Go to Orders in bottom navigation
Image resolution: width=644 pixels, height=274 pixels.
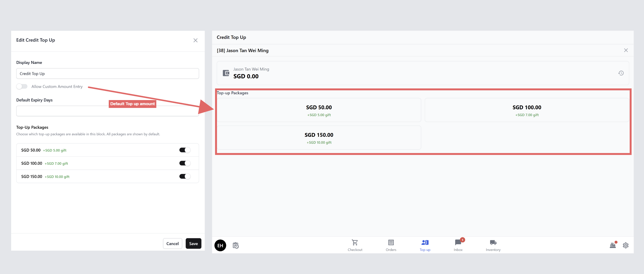(x=391, y=245)
